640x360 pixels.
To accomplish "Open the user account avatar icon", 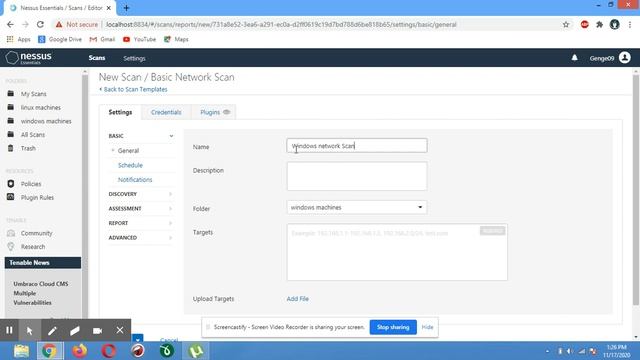I will pyautogui.click(x=624, y=58).
